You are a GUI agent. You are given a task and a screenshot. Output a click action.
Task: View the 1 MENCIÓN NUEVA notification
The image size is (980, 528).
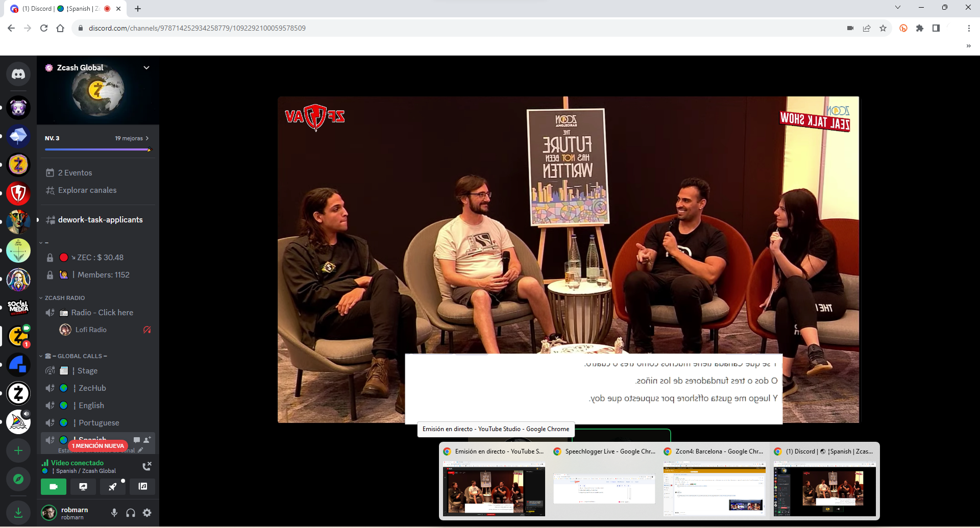98,446
